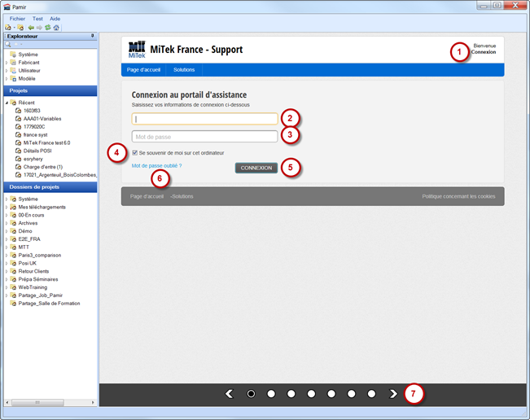Collapse the Récent projects node
Screen dimensions: 530x420
click(7, 103)
